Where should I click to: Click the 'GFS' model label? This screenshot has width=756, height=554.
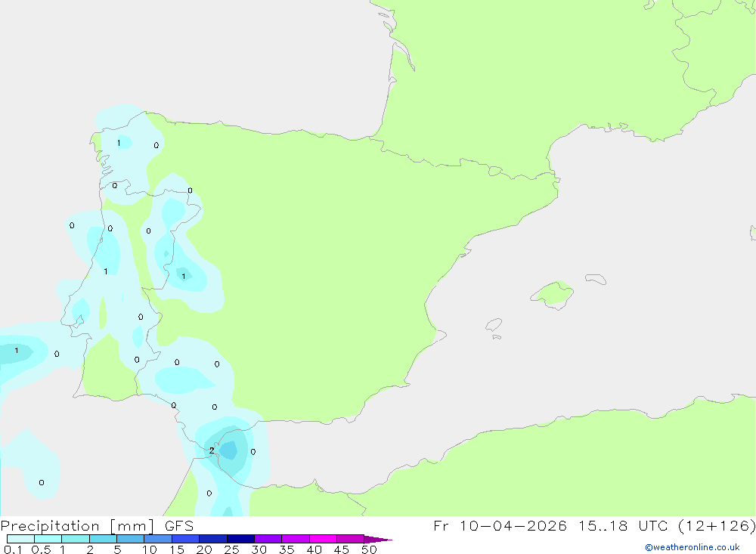pyautogui.click(x=179, y=526)
